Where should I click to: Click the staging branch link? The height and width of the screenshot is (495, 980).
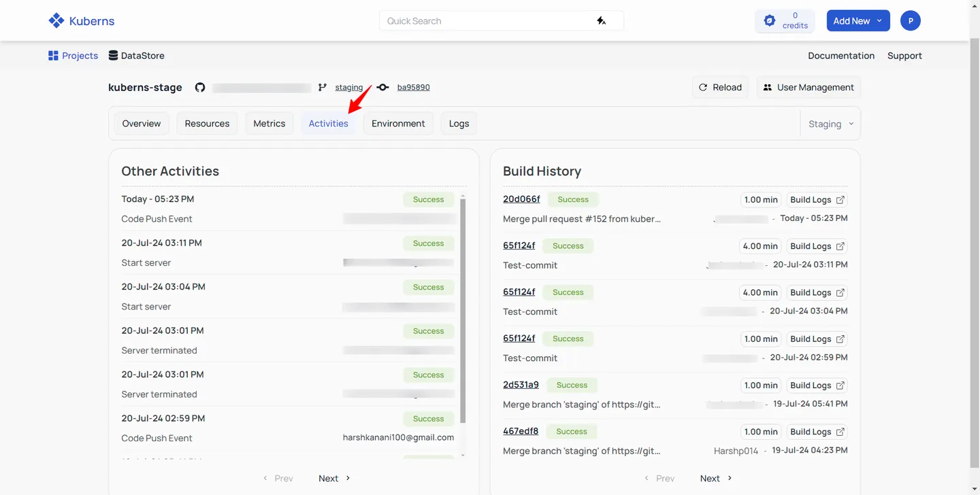(x=349, y=87)
